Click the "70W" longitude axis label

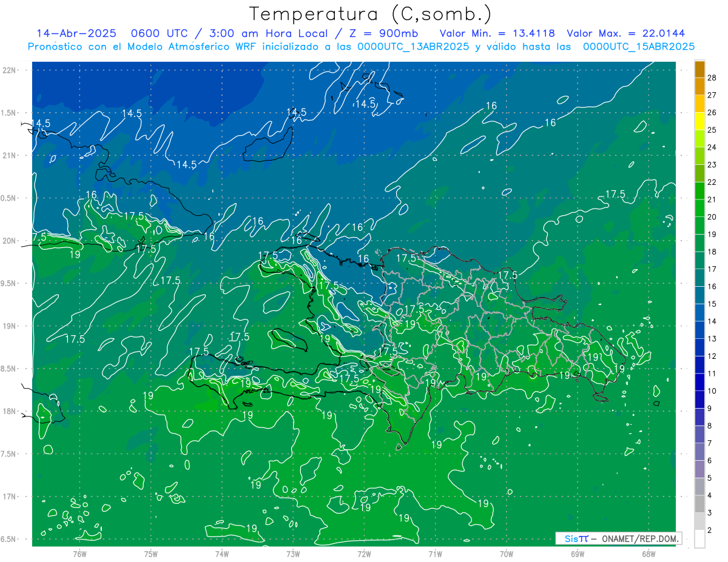[507, 554]
